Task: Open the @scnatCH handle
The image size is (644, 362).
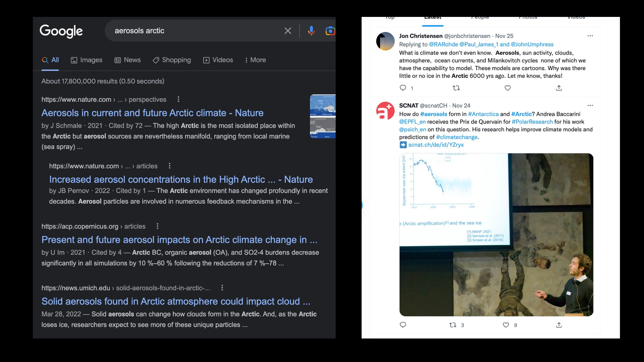Action: [433, 106]
